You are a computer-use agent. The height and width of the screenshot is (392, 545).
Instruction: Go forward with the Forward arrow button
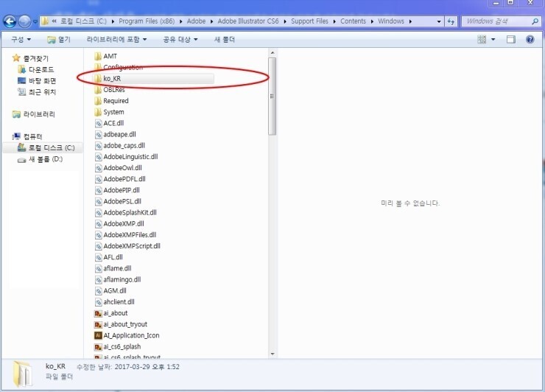click(x=25, y=21)
